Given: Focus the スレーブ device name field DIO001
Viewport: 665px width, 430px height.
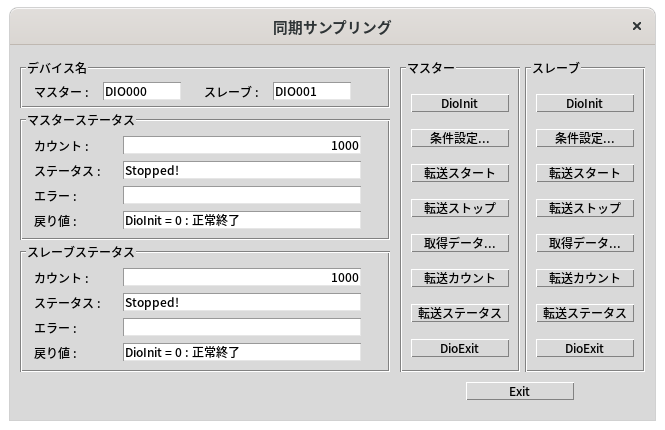Looking at the screenshot, I should point(311,92).
